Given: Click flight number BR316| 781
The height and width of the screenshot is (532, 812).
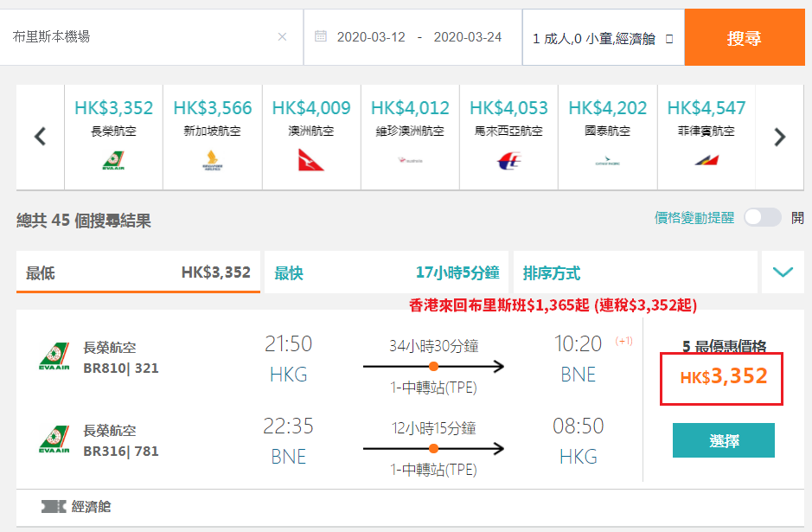Looking at the screenshot, I should coord(121,452).
